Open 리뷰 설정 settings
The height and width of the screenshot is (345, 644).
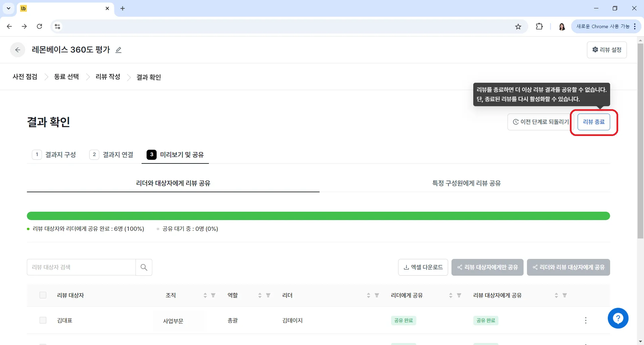coord(607,50)
